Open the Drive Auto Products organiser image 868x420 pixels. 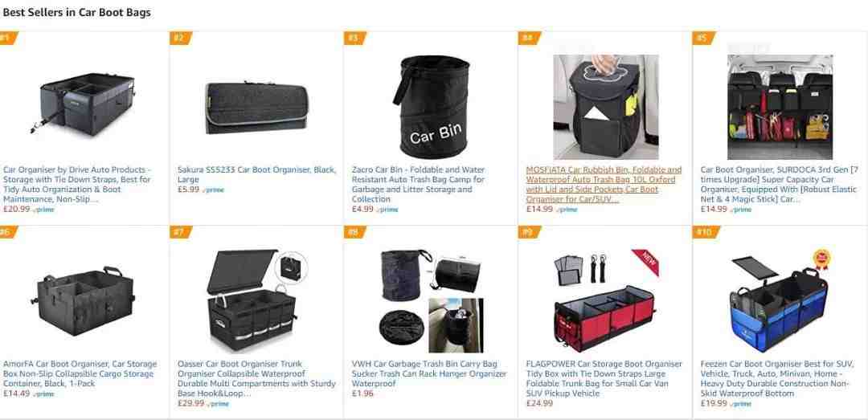83,104
